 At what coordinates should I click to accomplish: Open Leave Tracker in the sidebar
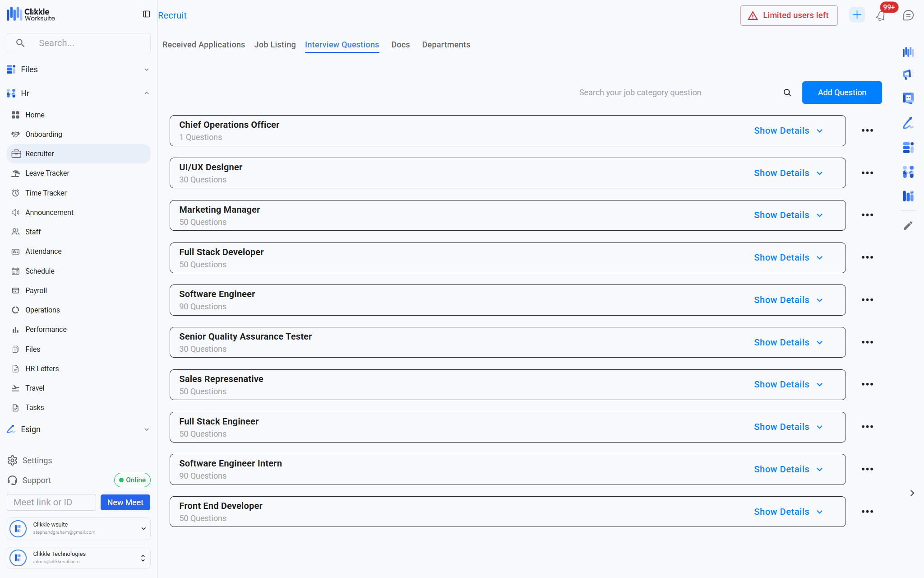pyautogui.click(x=47, y=173)
